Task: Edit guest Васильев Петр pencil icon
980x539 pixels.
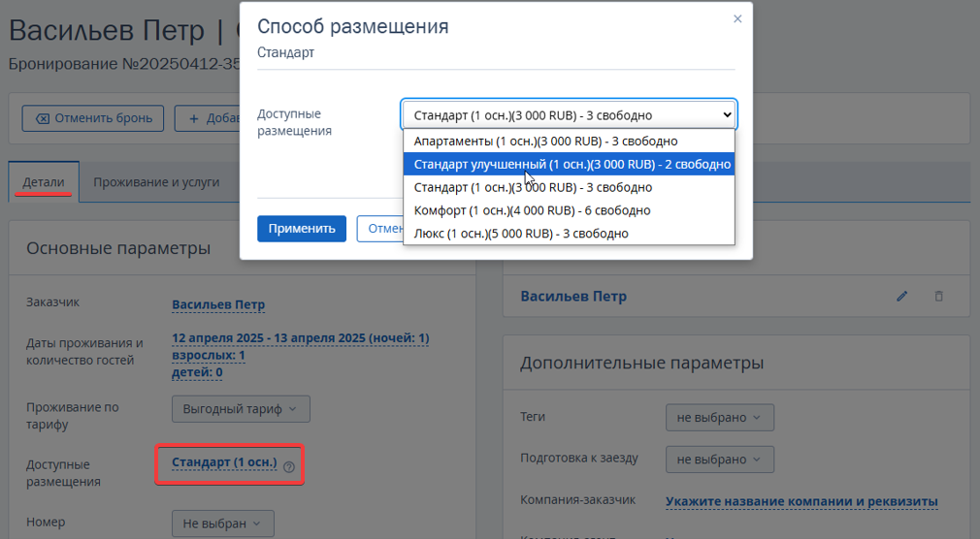Action: (901, 296)
